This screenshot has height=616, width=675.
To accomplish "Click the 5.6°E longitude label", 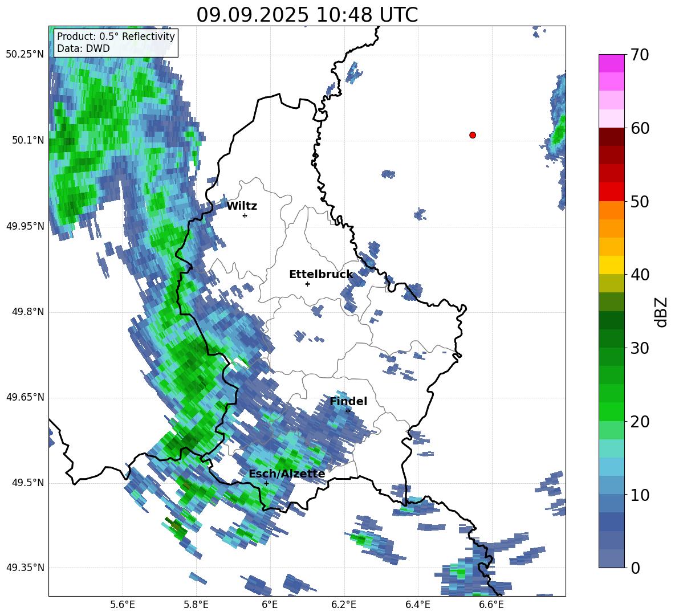I will click(x=123, y=605).
